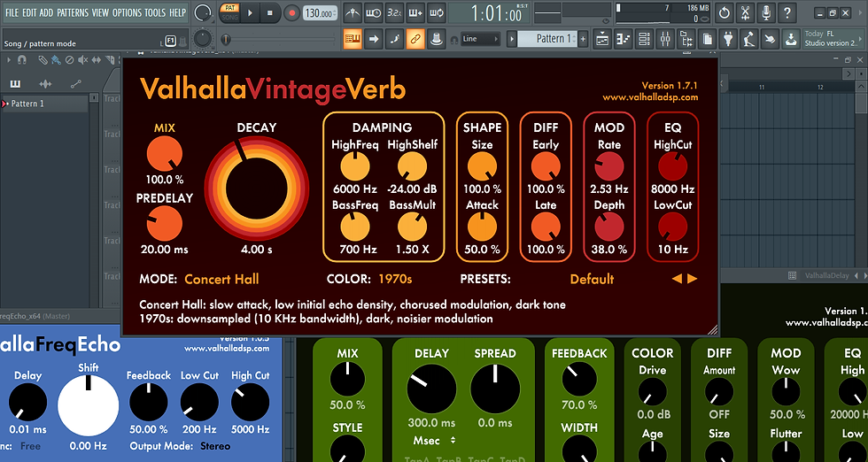This screenshot has width=868, height=462.
Task: Click the VintageVerb MIX knob
Action: coord(165,154)
